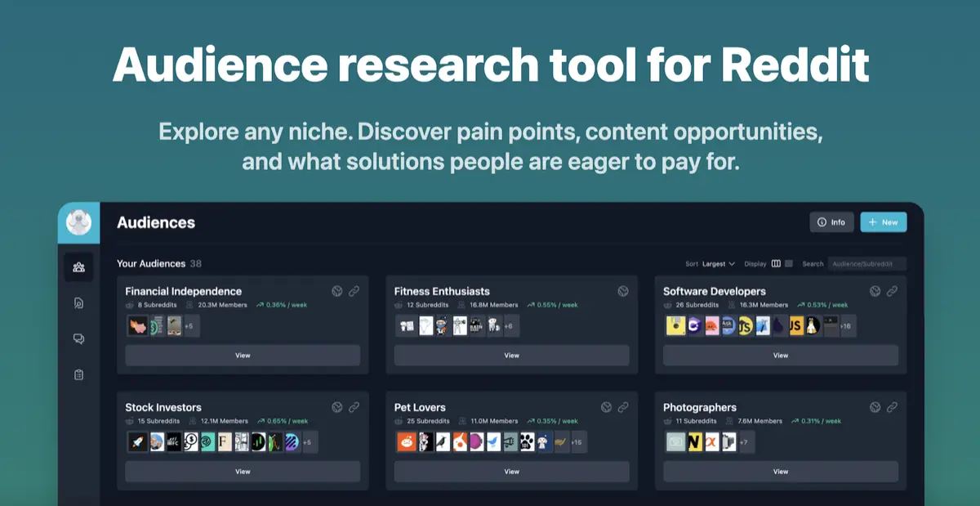Image resolution: width=980 pixels, height=506 pixels.
Task: Open the pink piggy thumbnail in Financial Independence
Action: (137, 326)
